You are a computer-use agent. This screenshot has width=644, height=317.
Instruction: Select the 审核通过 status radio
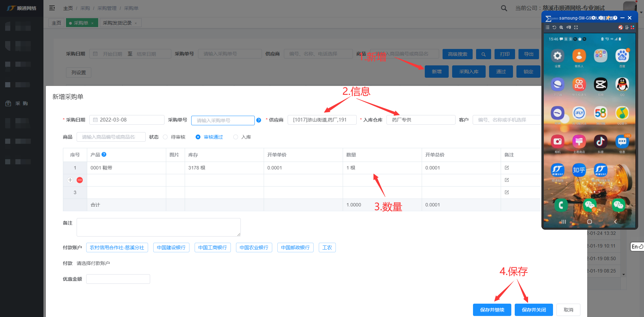tap(198, 137)
